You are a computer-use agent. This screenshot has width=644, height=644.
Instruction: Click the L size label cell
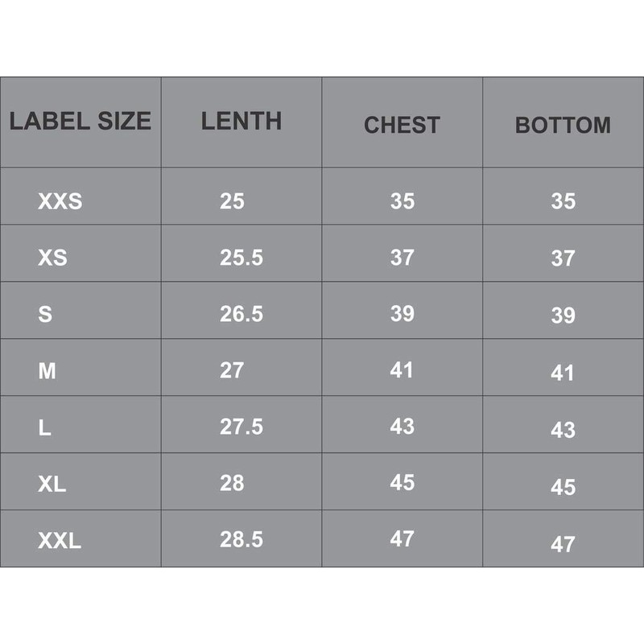point(44,428)
